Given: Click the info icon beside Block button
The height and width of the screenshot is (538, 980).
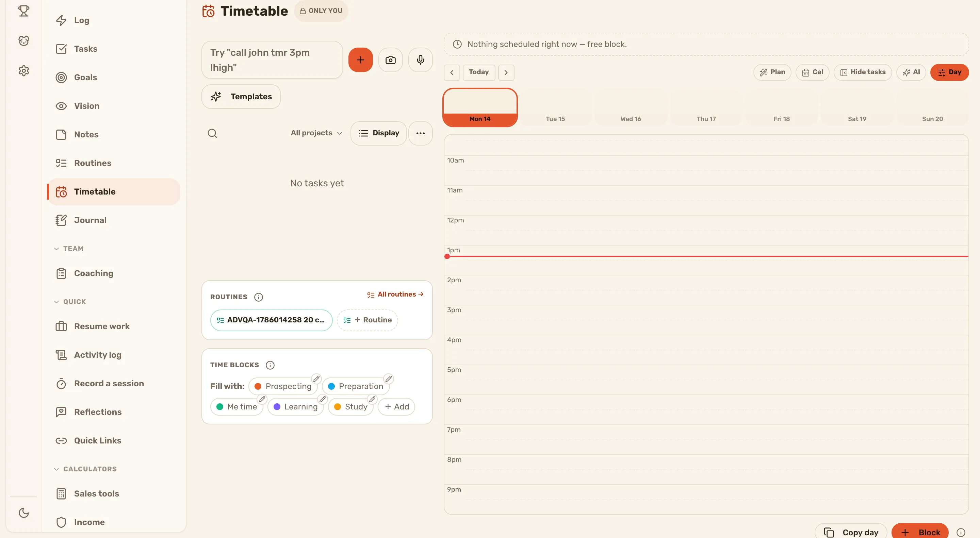Looking at the screenshot, I should [961, 532].
